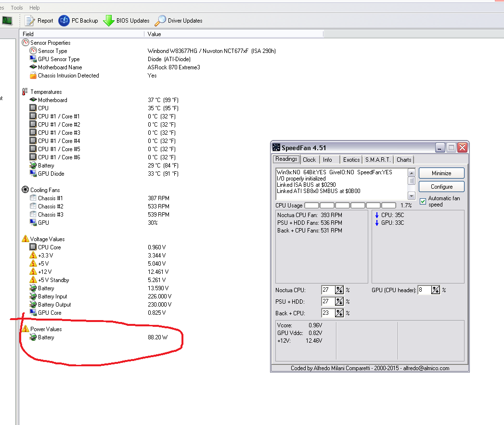
Task: Click the green BIOS Updates arrow icon
Action: coord(109,21)
